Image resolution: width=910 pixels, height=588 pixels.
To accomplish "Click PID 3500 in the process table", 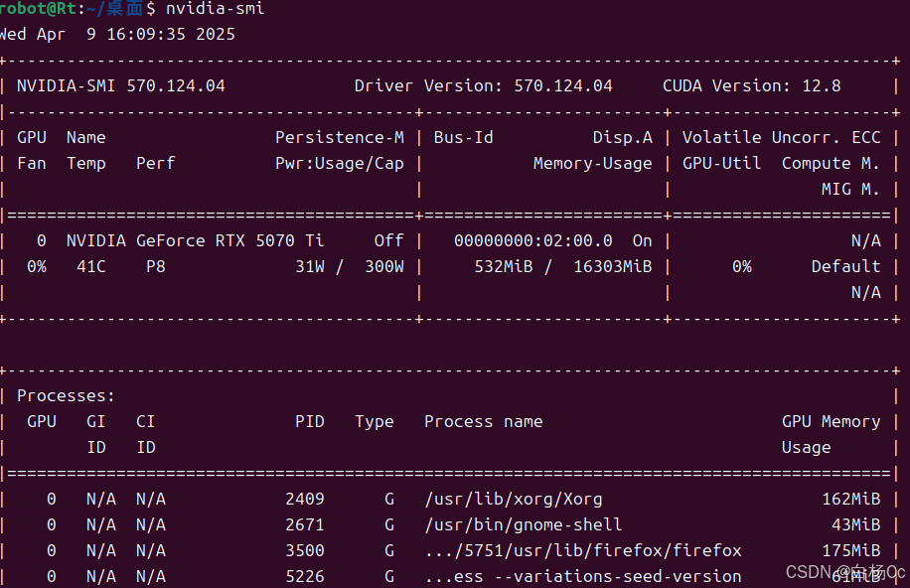I will coord(305,551).
